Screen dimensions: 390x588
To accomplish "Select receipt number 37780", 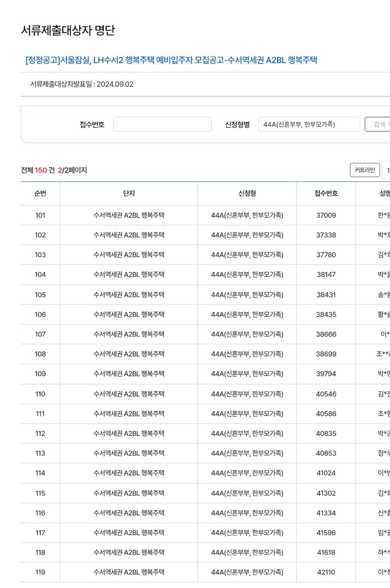I will pyautogui.click(x=326, y=255).
